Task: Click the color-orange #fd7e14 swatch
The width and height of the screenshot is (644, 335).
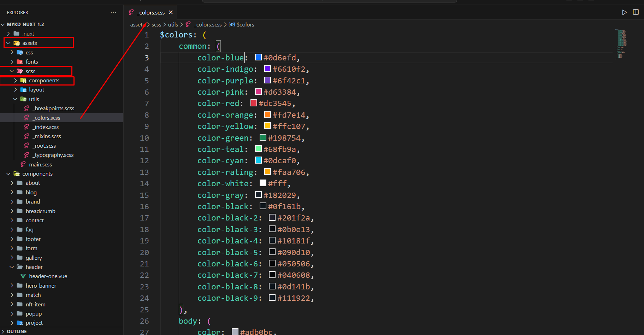Action: (267, 115)
